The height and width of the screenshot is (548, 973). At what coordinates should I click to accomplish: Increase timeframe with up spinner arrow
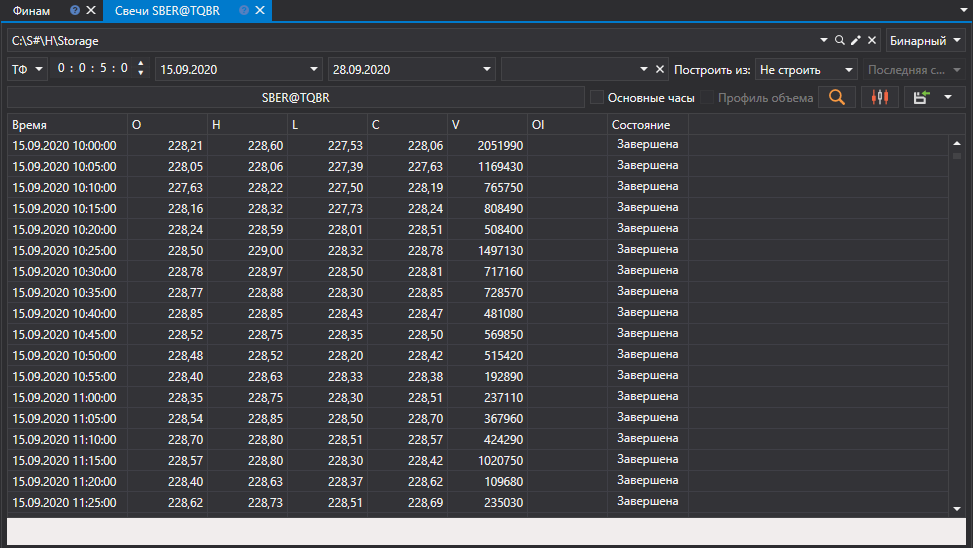point(141,64)
